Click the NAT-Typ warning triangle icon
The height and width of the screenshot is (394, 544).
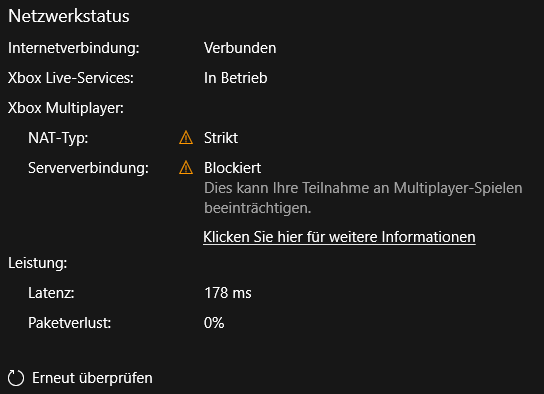[x=186, y=138]
